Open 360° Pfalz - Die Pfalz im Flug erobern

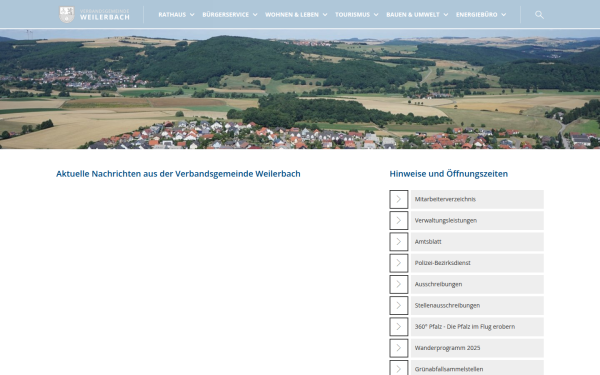click(477, 327)
